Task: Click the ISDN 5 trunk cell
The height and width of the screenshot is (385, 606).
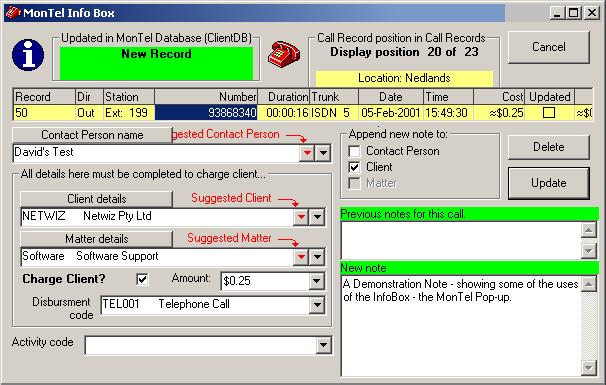Action: pyautogui.click(x=334, y=113)
